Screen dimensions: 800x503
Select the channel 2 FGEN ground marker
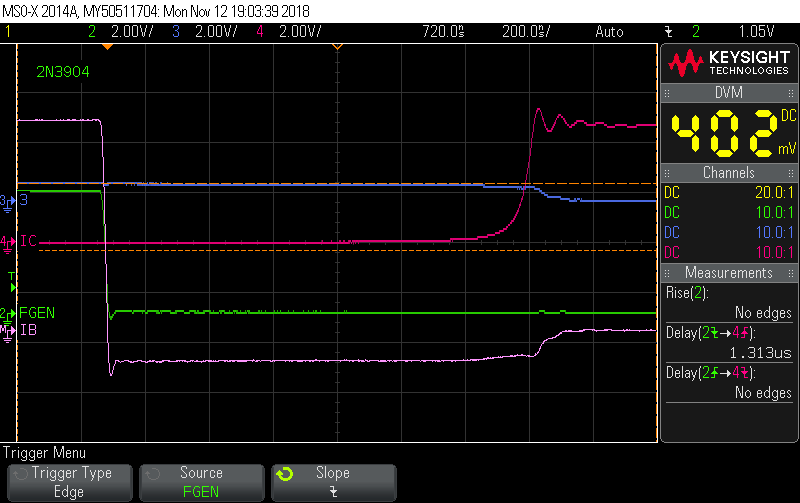[x=7, y=315]
